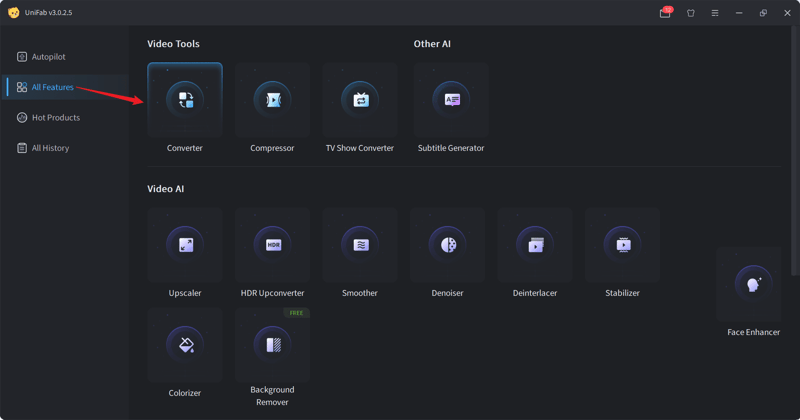
Task: Go to Hot Products section
Action: [x=55, y=118]
